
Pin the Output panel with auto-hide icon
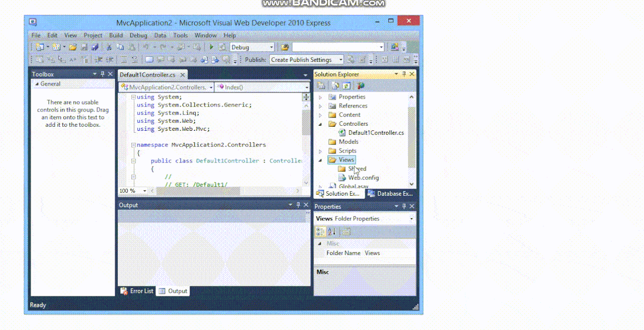298,205
